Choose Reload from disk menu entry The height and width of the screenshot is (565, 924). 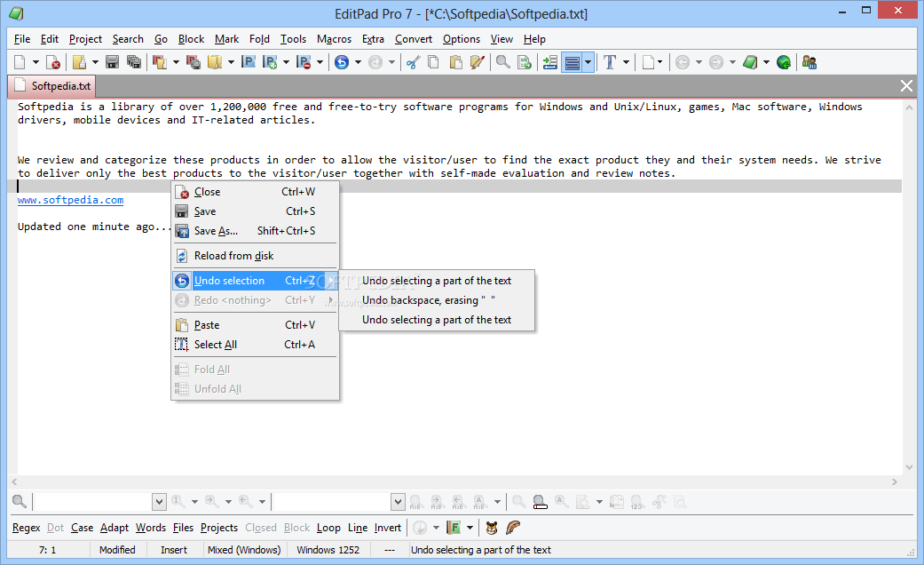255,256
